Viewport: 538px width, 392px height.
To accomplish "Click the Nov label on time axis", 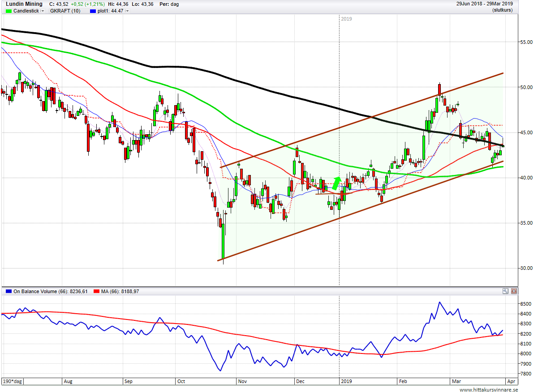I will 242,382.
